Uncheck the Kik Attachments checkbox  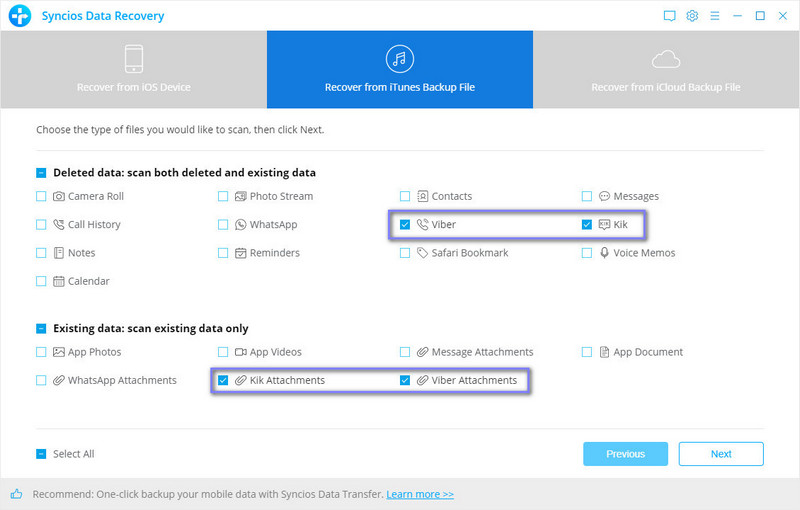(223, 381)
